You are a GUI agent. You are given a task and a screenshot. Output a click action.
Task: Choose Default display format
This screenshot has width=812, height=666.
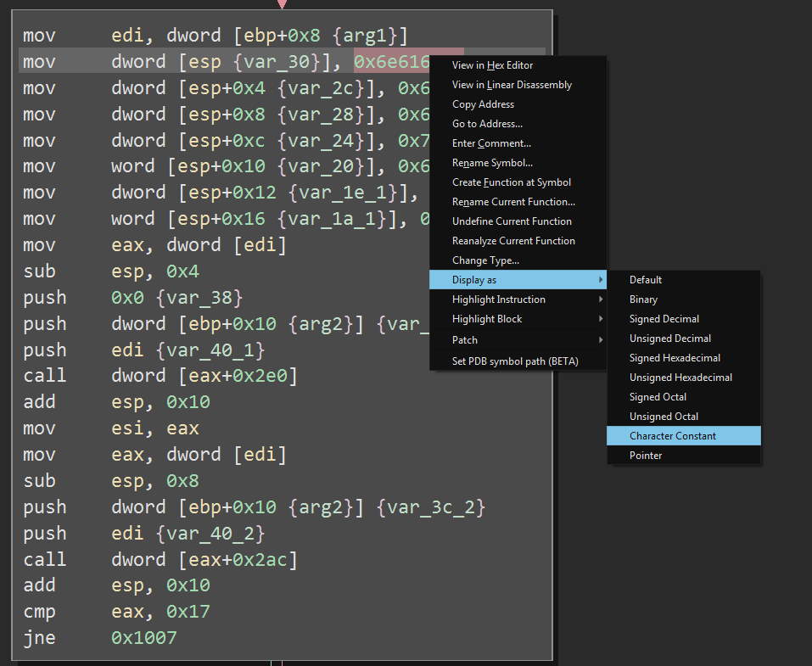tap(684, 280)
